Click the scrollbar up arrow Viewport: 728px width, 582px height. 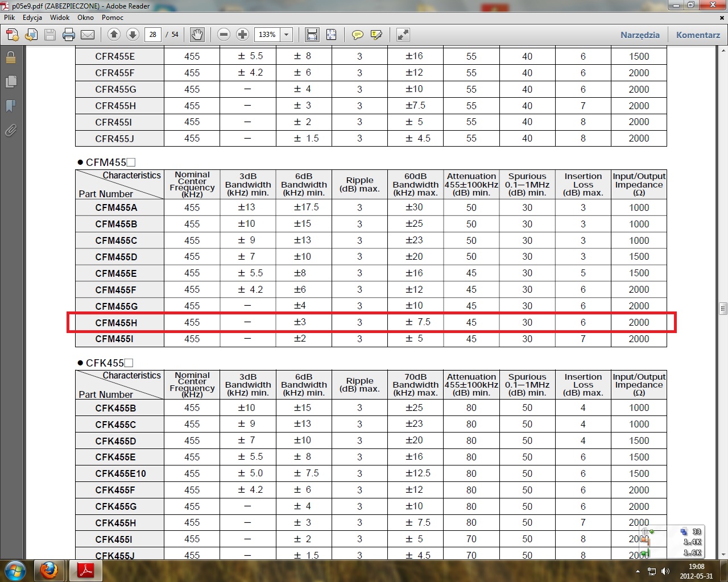(723, 51)
